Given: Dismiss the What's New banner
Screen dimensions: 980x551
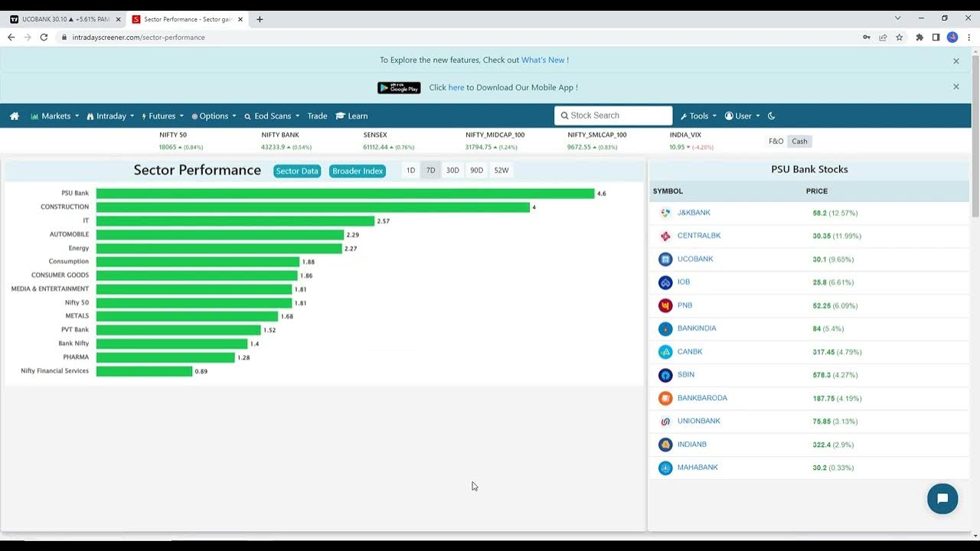Looking at the screenshot, I should (955, 61).
